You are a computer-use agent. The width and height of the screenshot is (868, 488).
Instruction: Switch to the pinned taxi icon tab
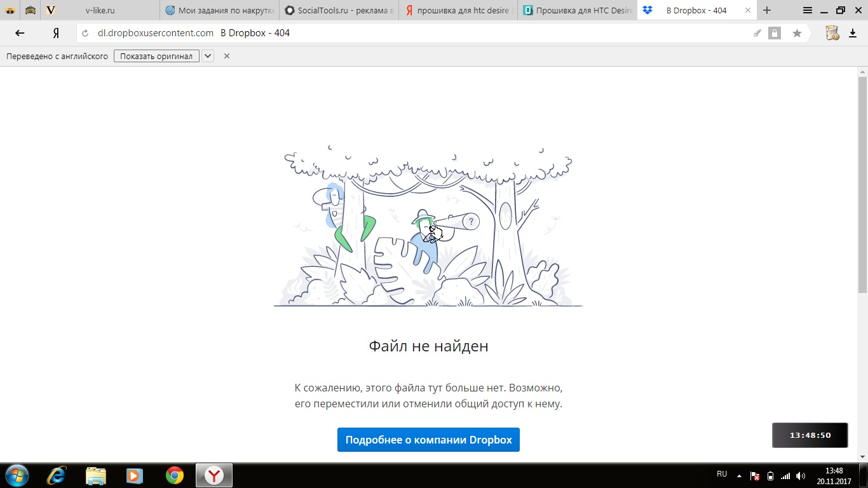30,10
